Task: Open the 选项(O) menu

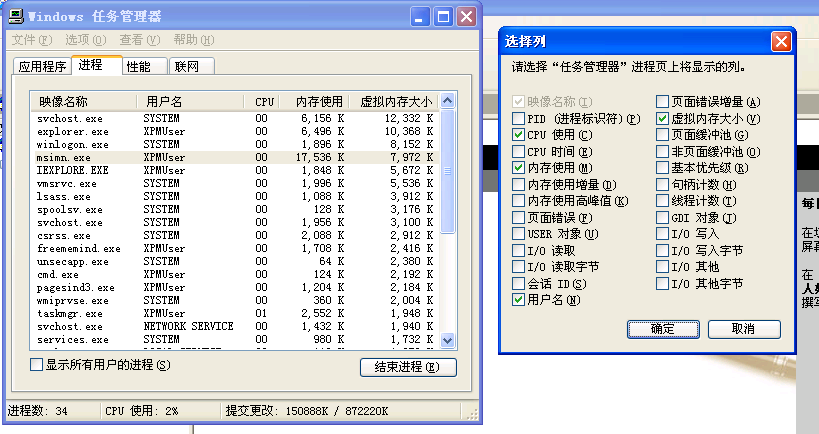Action: pyautogui.click(x=86, y=40)
